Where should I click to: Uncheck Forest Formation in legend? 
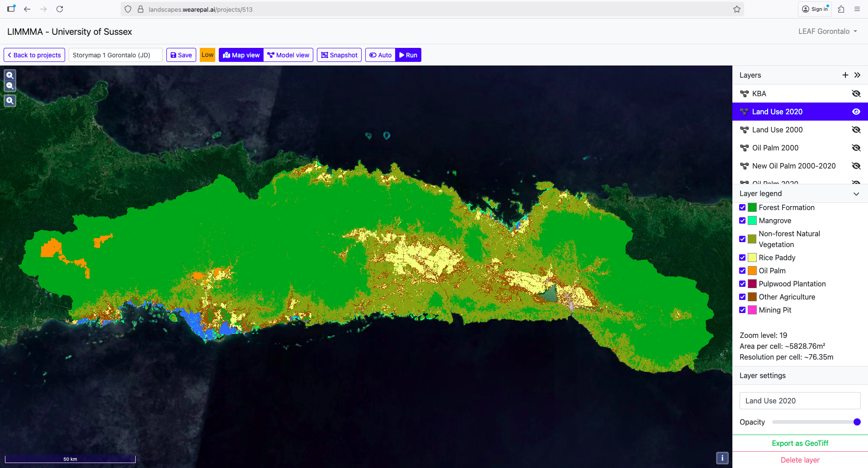[x=742, y=207]
